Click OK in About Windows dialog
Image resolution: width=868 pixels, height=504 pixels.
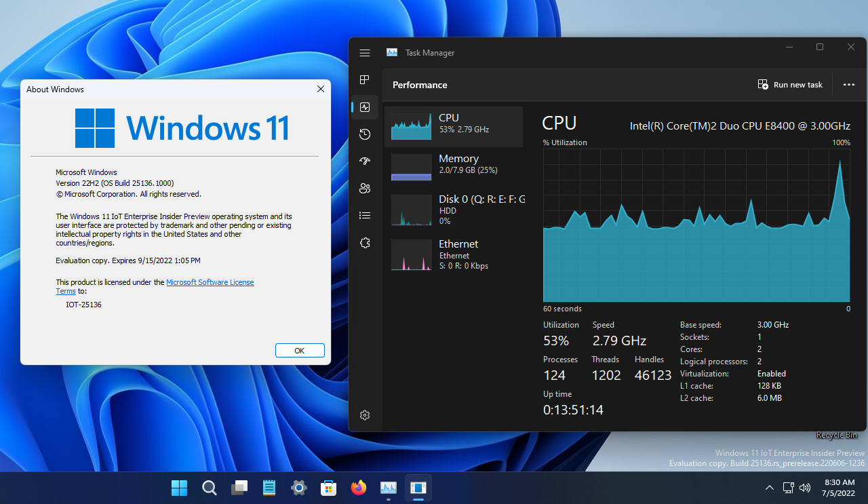click(300, 351)
